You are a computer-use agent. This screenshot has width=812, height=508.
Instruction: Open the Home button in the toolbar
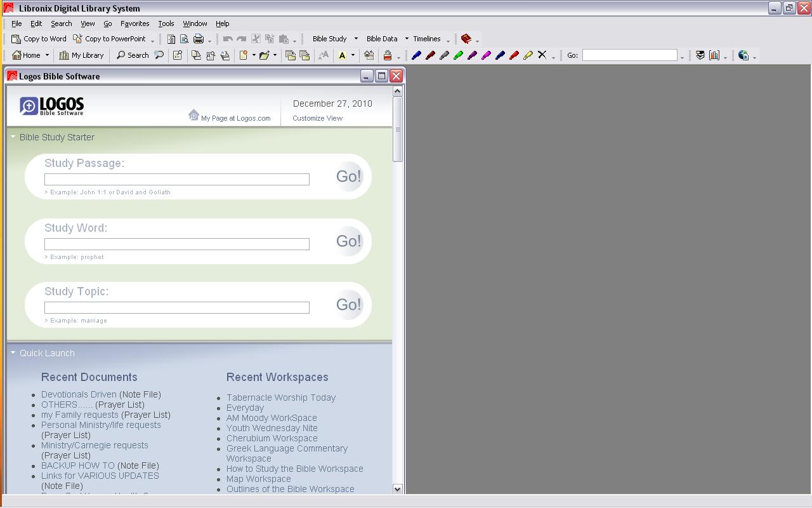click(26, 55)
